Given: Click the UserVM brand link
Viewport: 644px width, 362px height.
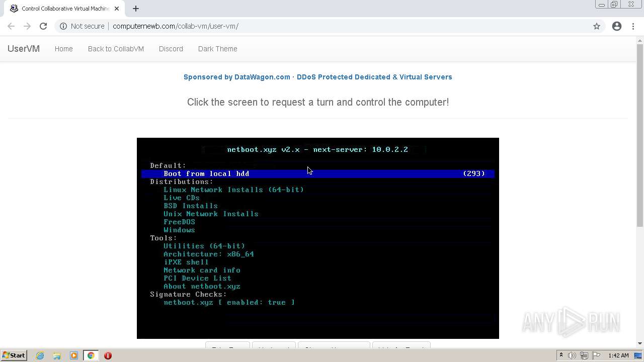Looking at the screenshot, I should (24, 49).
